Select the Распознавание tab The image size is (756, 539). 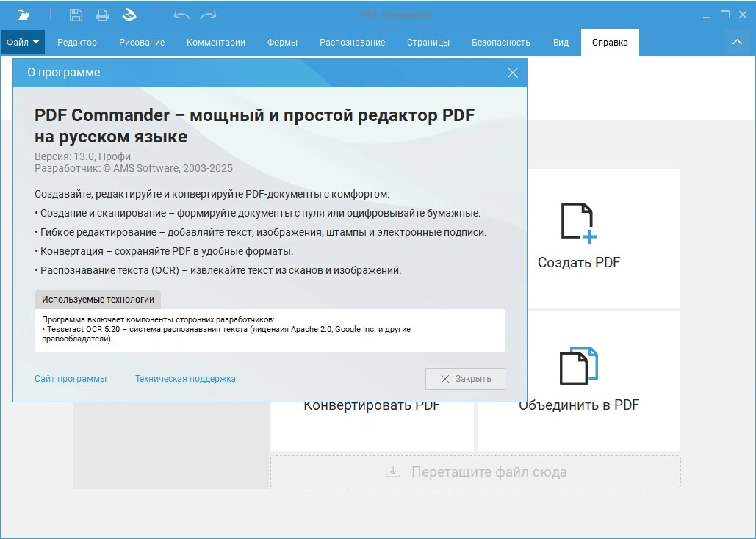pos(352,43)
